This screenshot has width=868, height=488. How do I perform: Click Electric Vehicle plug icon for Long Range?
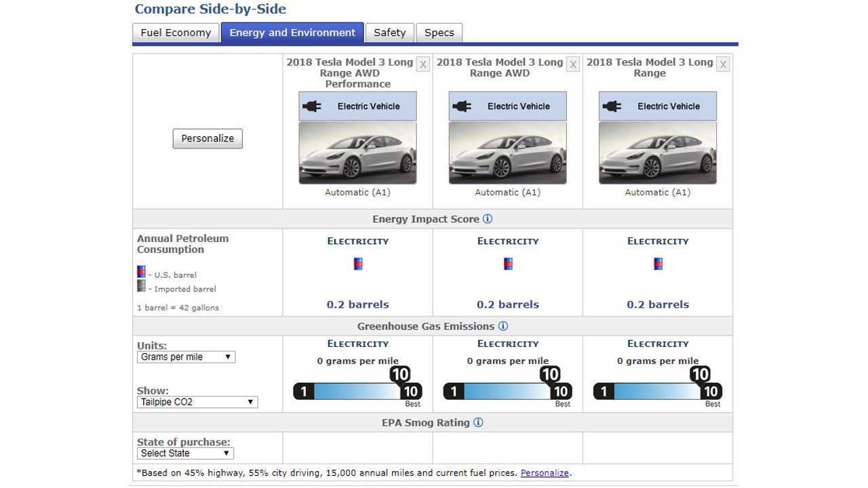[612, 106]
